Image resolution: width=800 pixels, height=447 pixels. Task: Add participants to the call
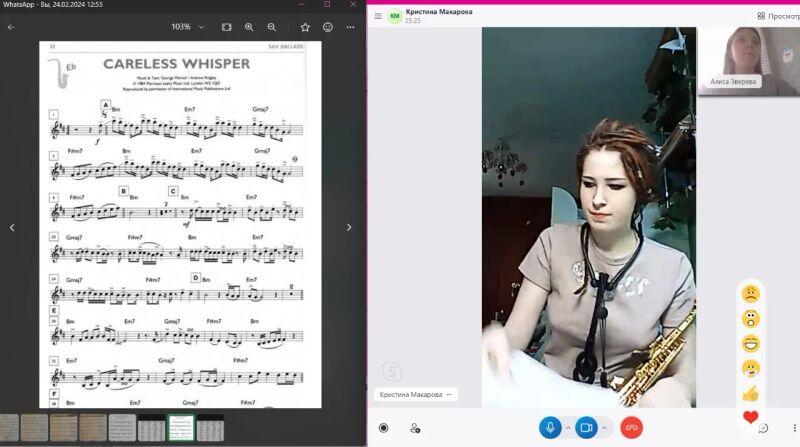415,428
